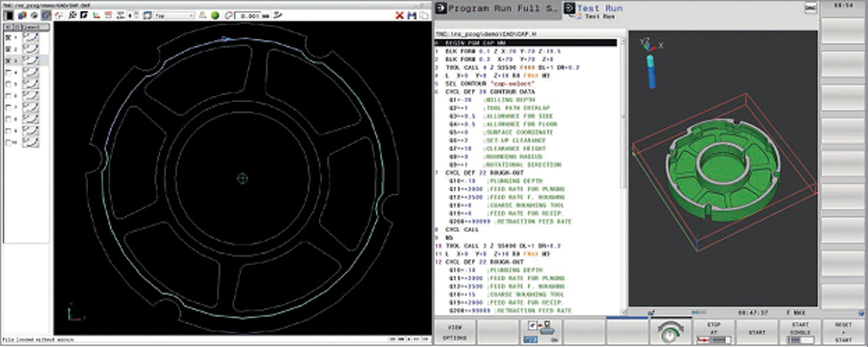Click the RESET + START softkey
Screen dimensions: 868x347
tap(844, 331)
